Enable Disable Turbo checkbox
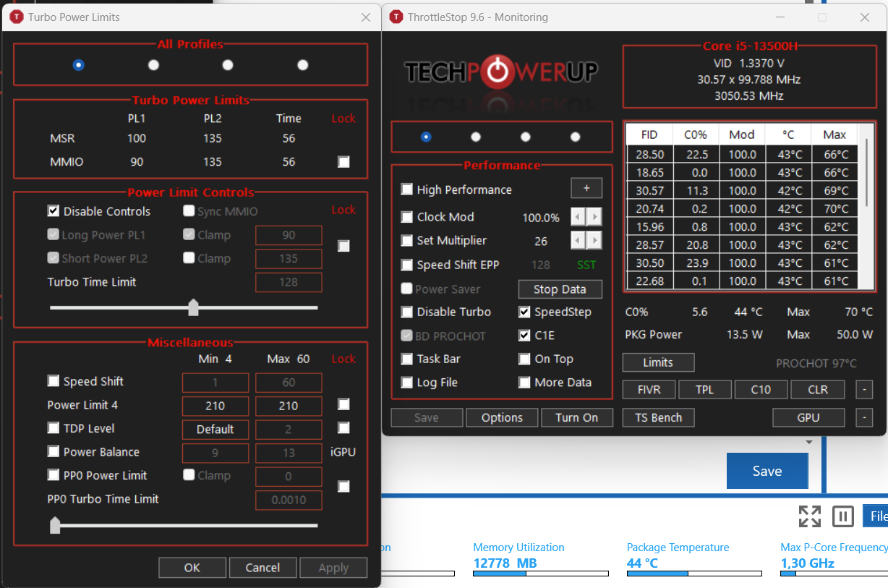Viewport: 888px width, 588px height. pyautogui.click(x=407, y=312)
